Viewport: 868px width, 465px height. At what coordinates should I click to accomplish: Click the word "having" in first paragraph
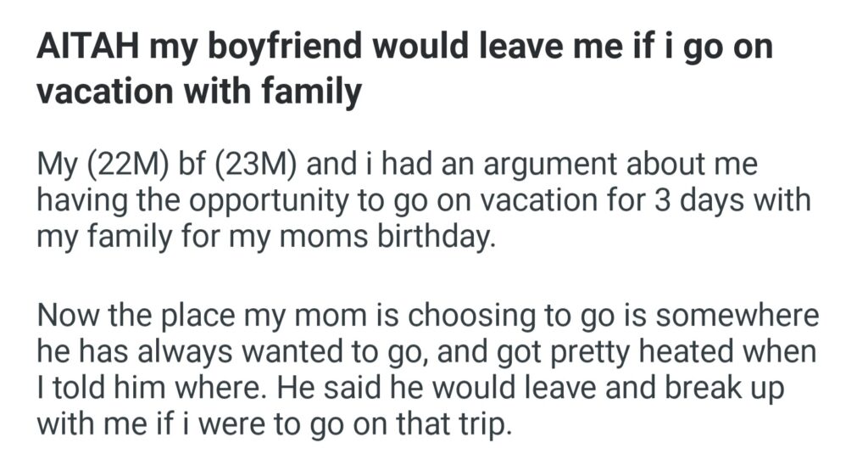82,204
